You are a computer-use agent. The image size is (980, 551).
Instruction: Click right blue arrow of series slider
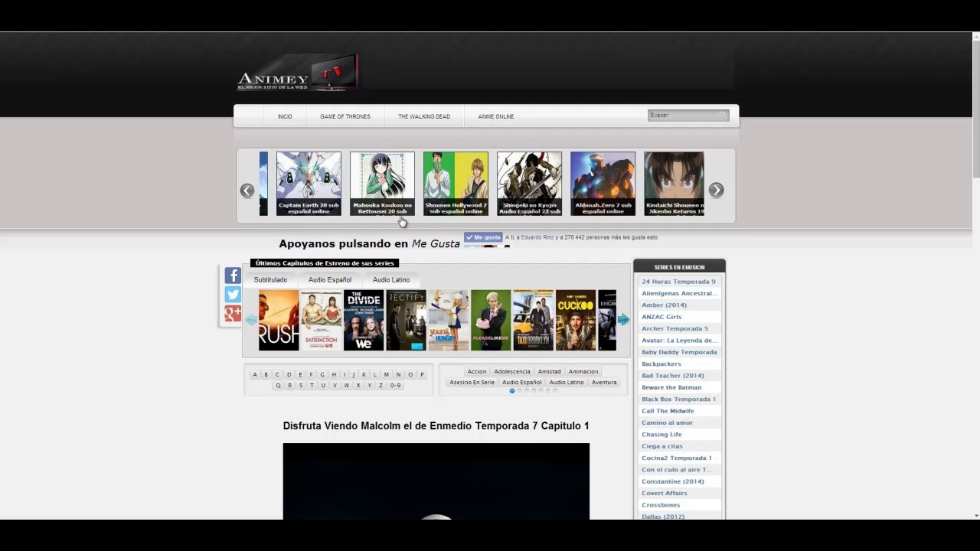tap(623, 320)
